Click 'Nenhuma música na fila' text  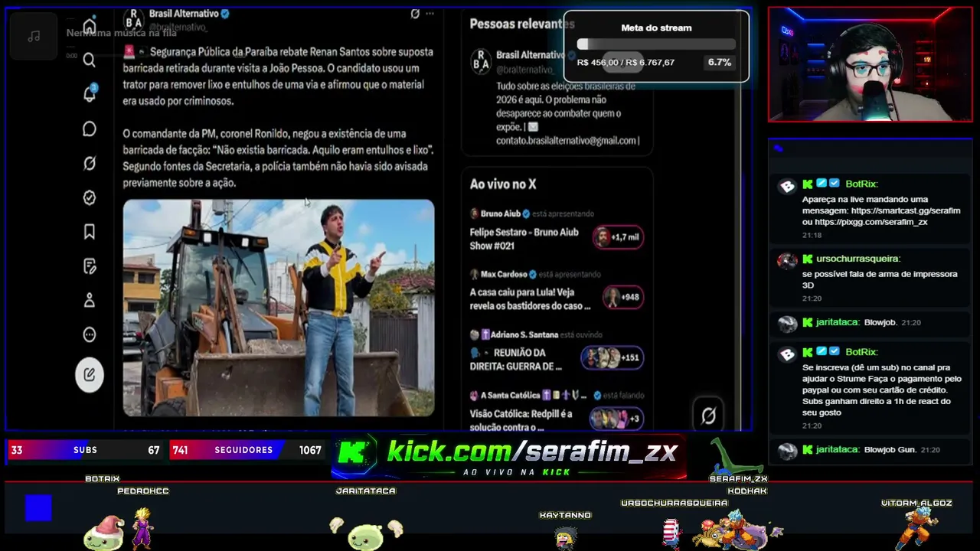121,33
